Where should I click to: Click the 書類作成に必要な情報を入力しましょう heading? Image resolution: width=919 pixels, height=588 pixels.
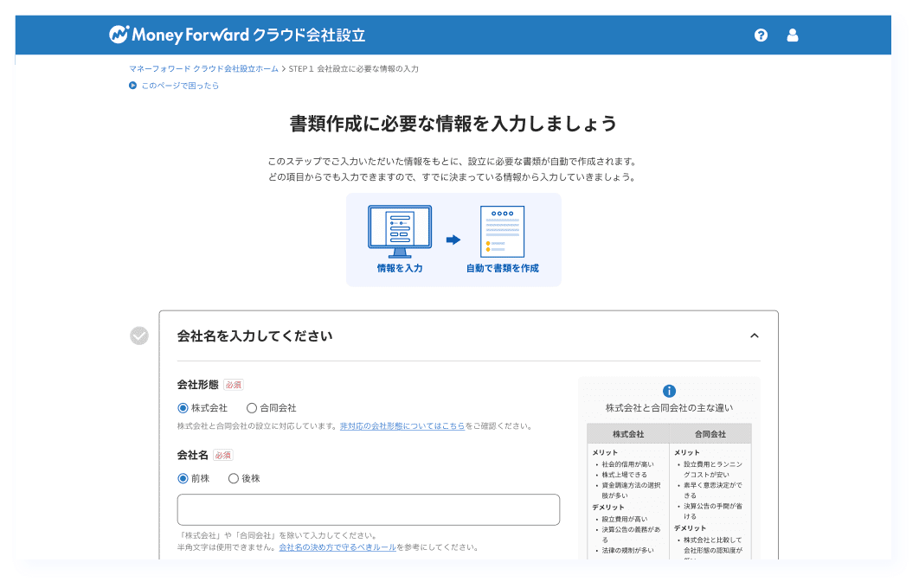[453, 124]
